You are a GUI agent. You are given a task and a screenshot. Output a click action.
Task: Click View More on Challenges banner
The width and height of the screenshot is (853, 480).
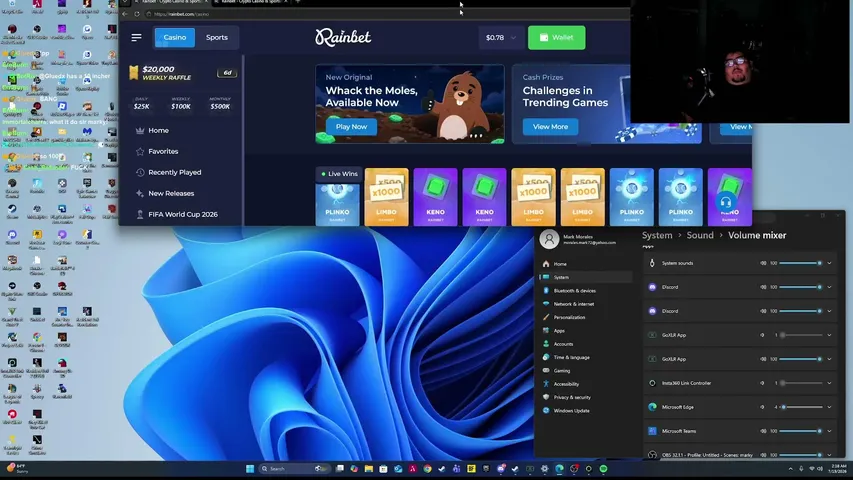551,127
